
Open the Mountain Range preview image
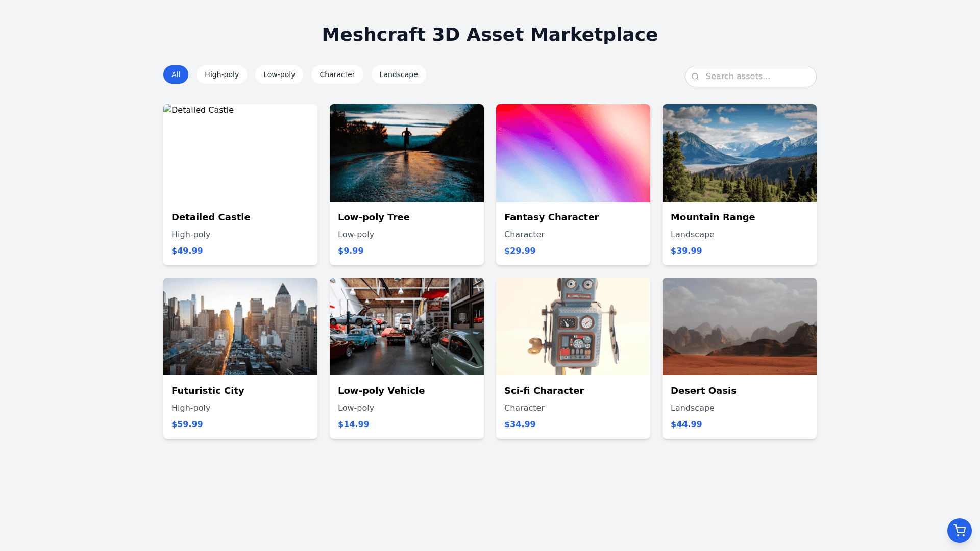pyautogui.click(x=740, y=153)
